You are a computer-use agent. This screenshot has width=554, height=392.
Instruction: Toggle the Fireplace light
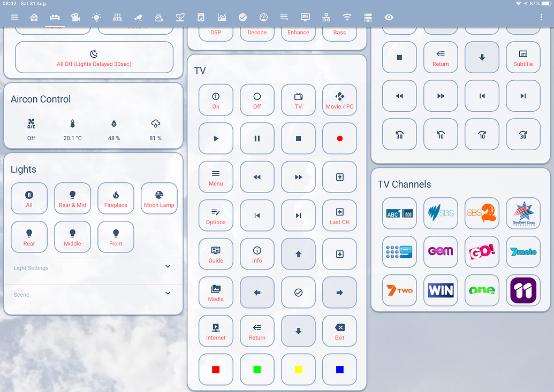[116, 198]
